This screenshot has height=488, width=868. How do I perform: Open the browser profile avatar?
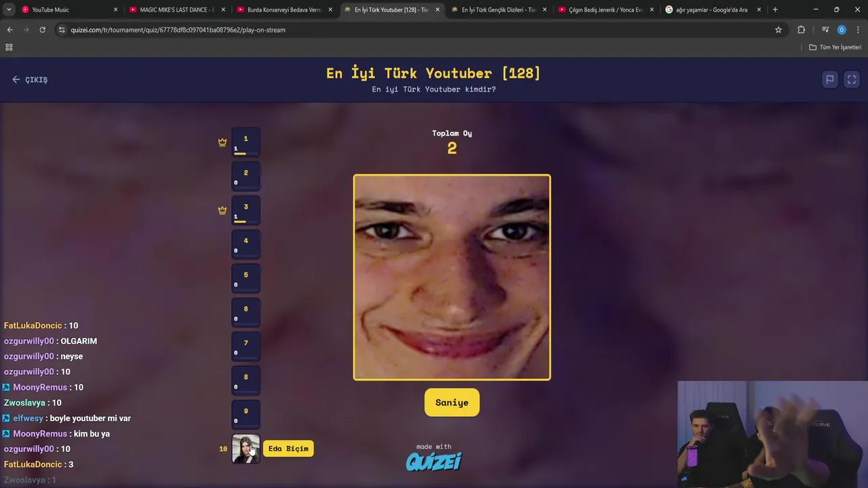(842, 30)
